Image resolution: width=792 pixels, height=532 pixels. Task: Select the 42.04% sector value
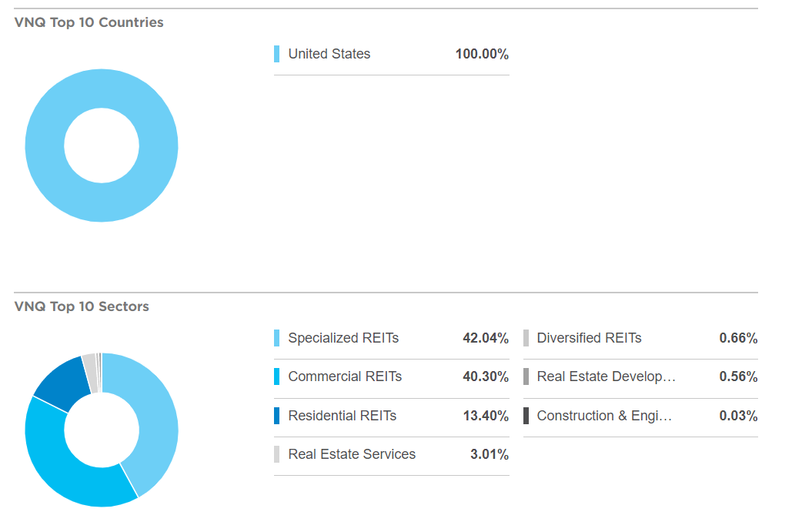(x=486, y=338)
